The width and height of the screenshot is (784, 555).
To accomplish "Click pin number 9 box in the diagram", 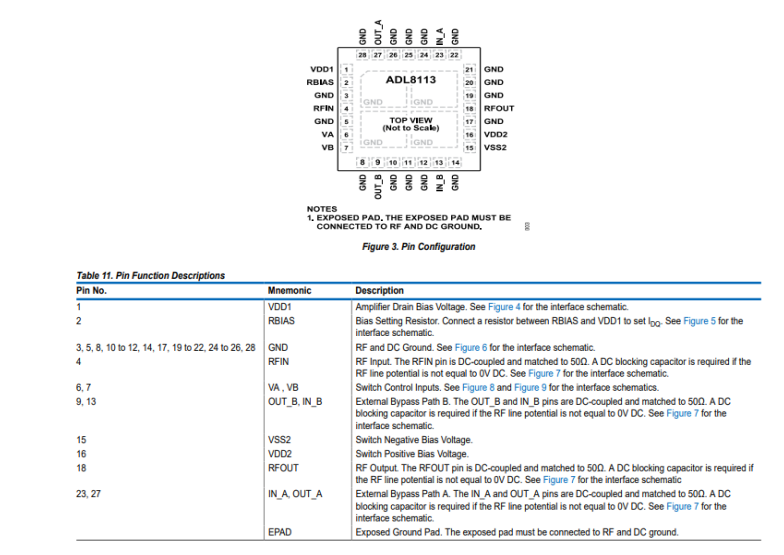I will click(x=378, y=162).
